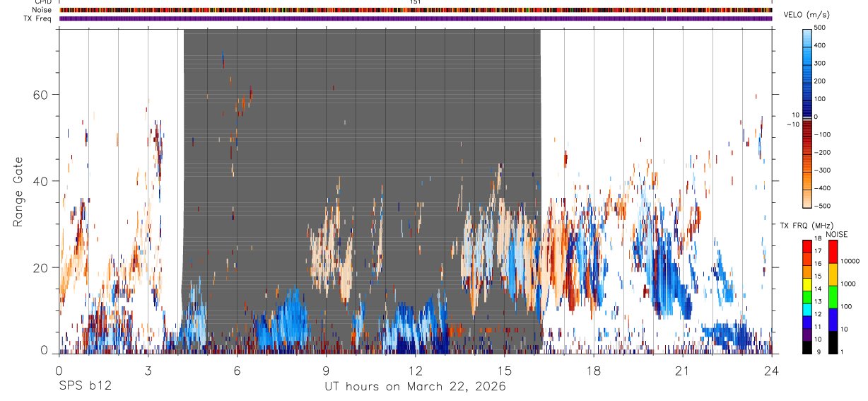Click the purple TX Freq strip along top
This screenshot has width=868, height=401.
[x=416, y=18]
